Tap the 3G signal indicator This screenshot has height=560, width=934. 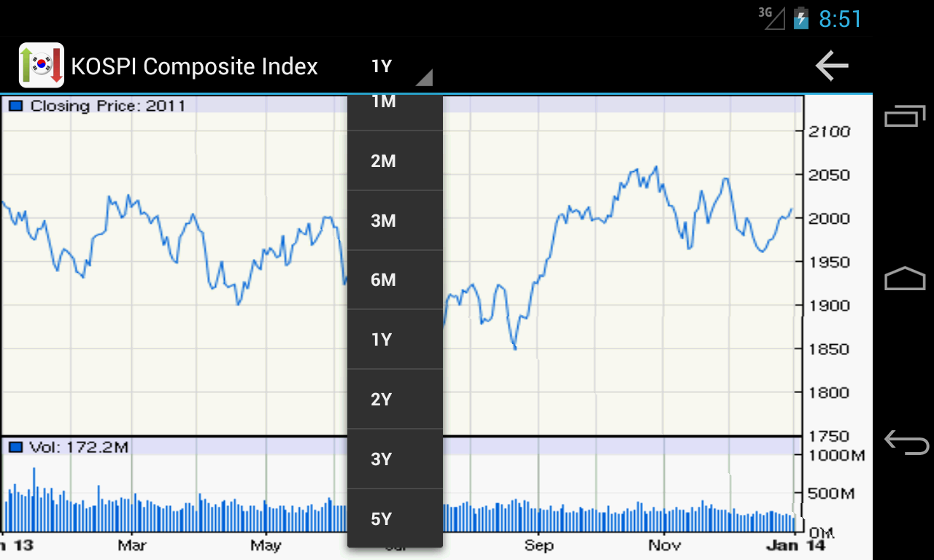point(773,17)
